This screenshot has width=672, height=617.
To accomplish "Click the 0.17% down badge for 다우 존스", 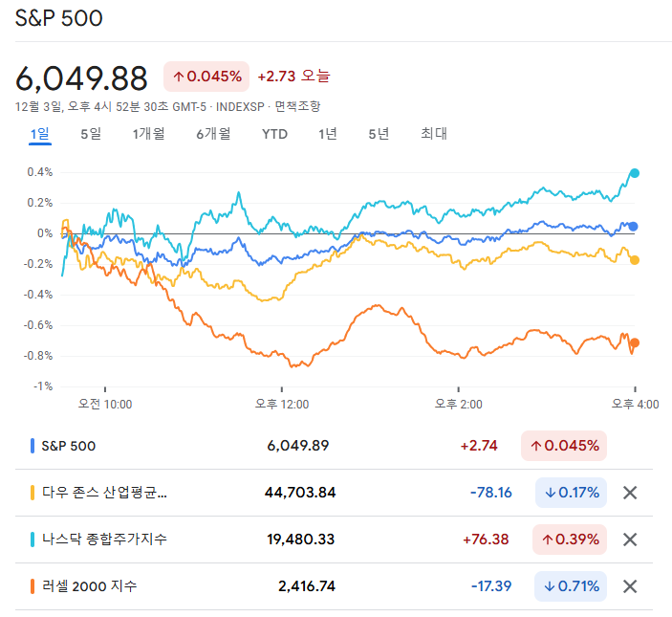I will [571, 493].
